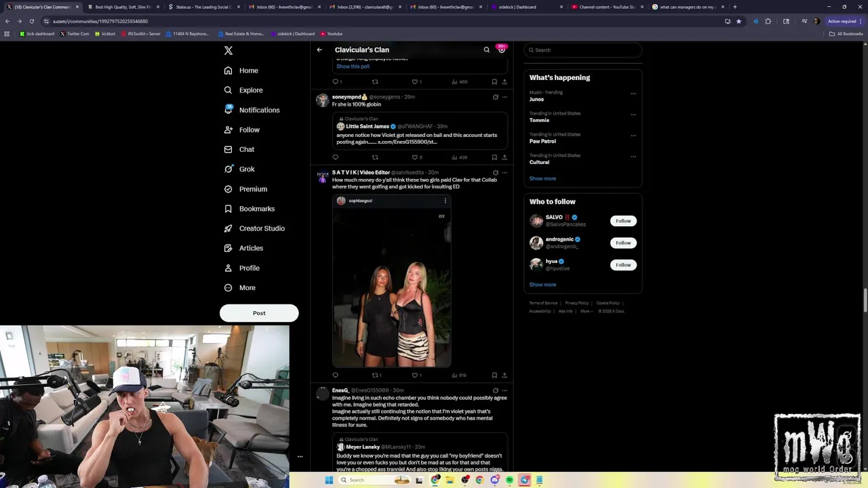Click the X logo
Screen dimensions: 868x488
[x=229, y=50]
